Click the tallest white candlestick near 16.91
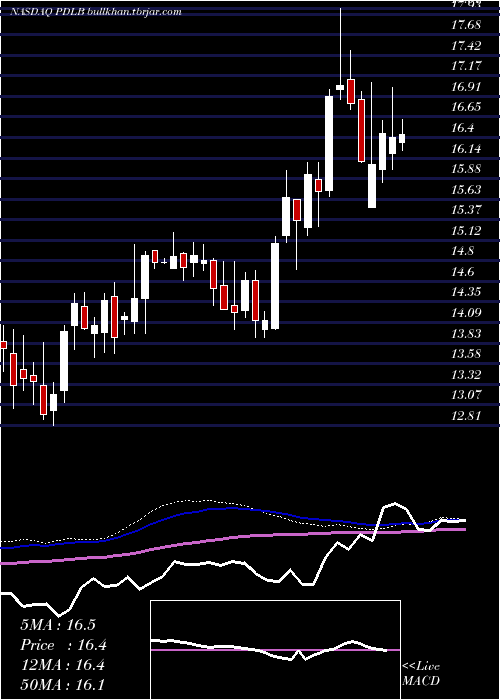 click(329, 143)
